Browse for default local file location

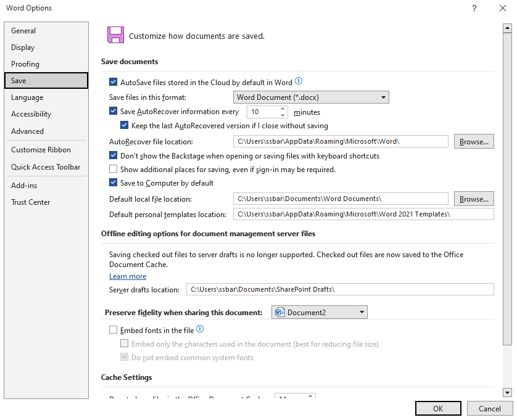474,199
